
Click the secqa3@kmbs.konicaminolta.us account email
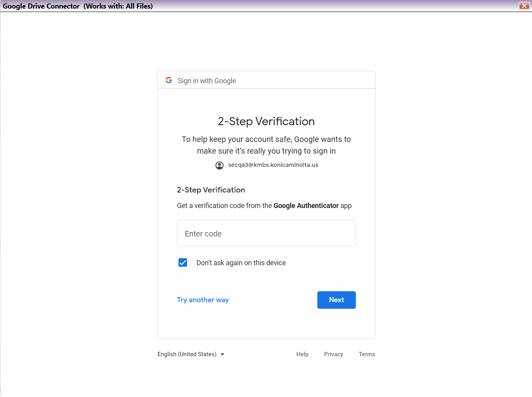coord(273,165)
